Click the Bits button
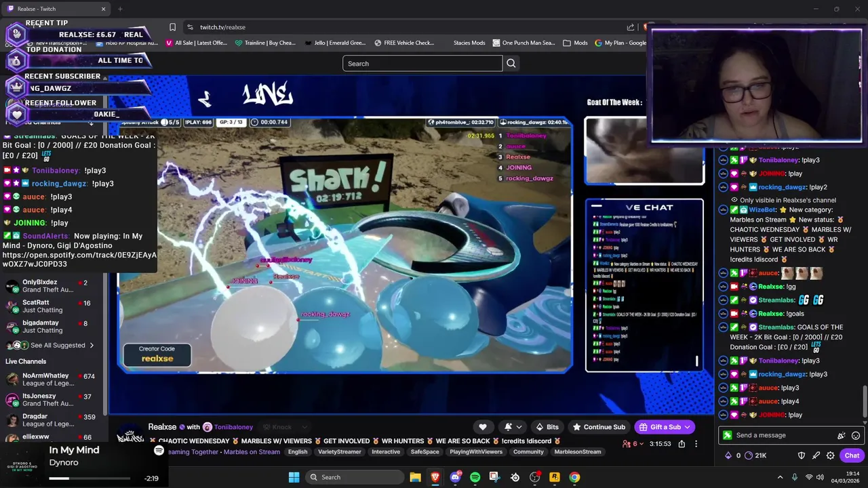868x488 pixels. (x=547, y=427)
